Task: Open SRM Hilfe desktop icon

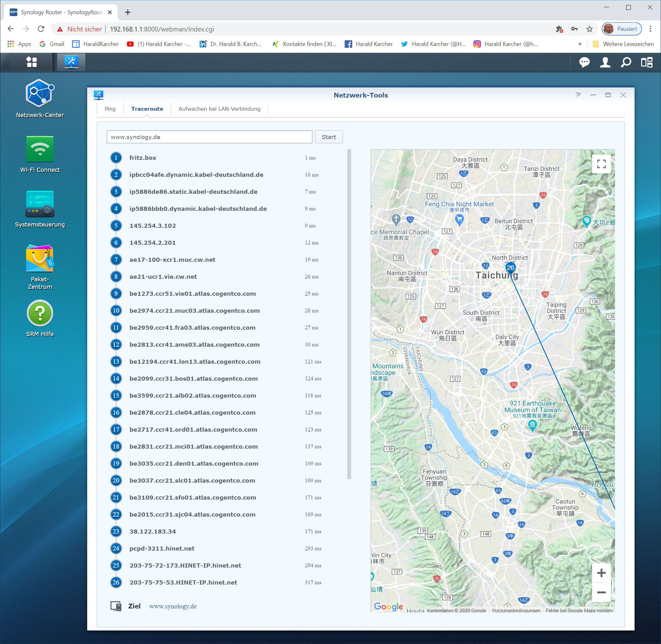Action: tap(40, 314)
